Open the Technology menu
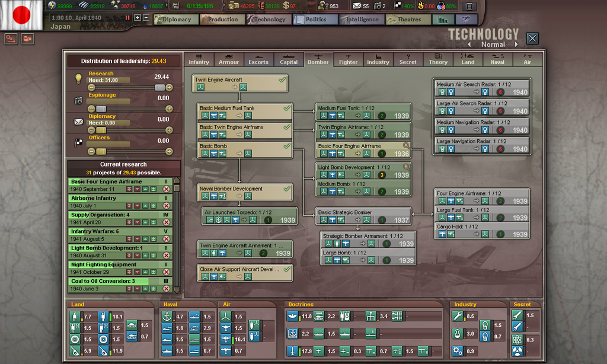This screenshot has height=364, width=607. [x=269, y=20]
